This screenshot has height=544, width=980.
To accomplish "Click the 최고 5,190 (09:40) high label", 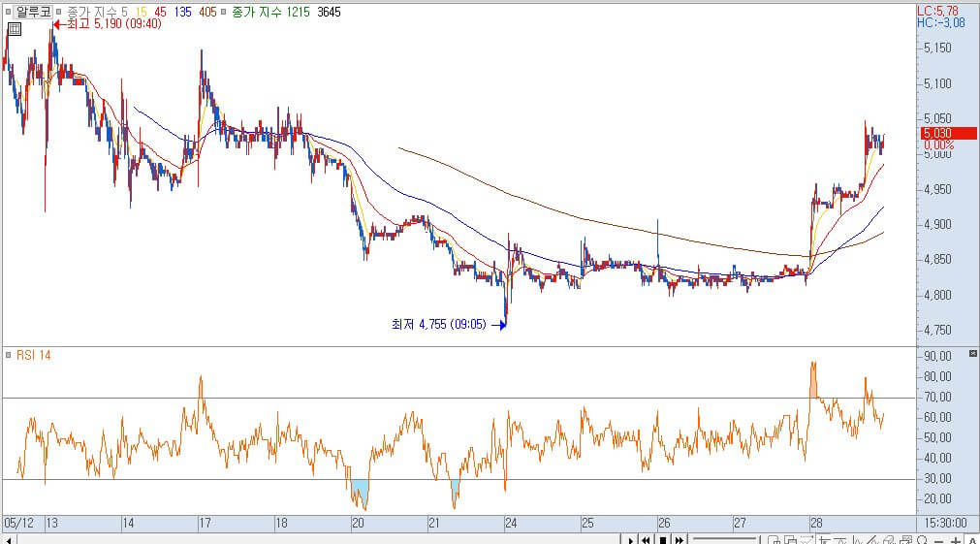I will 113,24.
